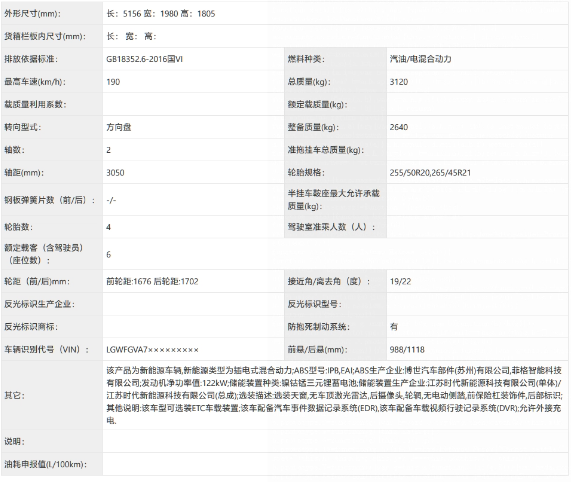Select the 轮胎规格 label
This screenshot has height=482, width=571.
tap(306, 173)
